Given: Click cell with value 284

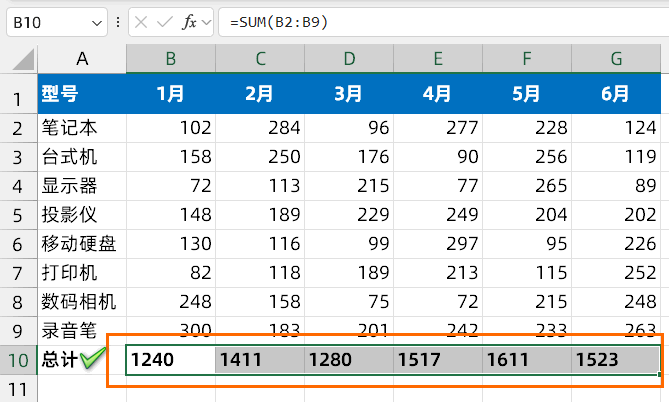Looking at the screenshot, I should (260, 128).
